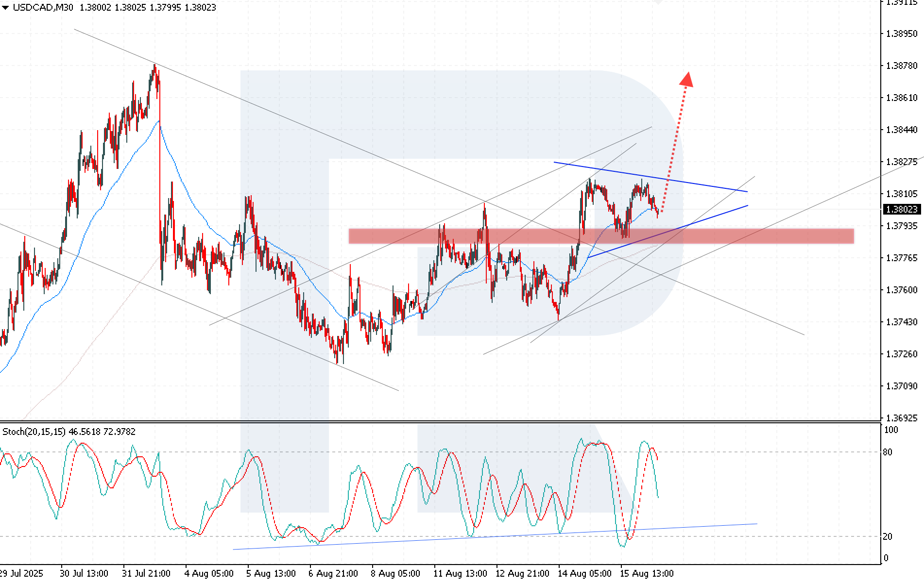Click price level 1.38440 on the scale
The image size is (924, 583).
[902, 130]
